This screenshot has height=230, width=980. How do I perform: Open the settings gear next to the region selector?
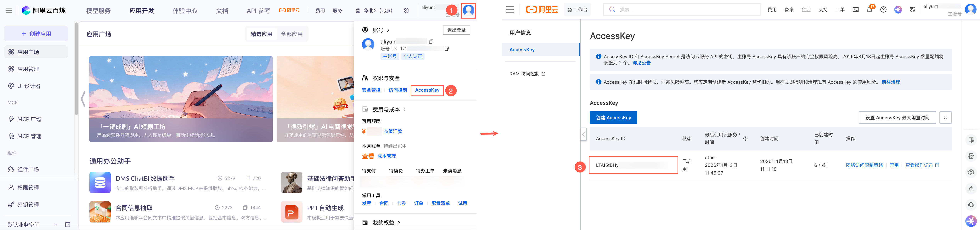click(x=406, y=11)
